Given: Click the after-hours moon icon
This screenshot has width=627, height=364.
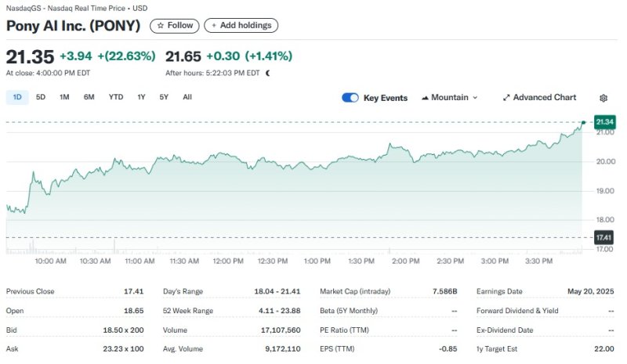Looking at the screenshot, I should click(267, 73).
